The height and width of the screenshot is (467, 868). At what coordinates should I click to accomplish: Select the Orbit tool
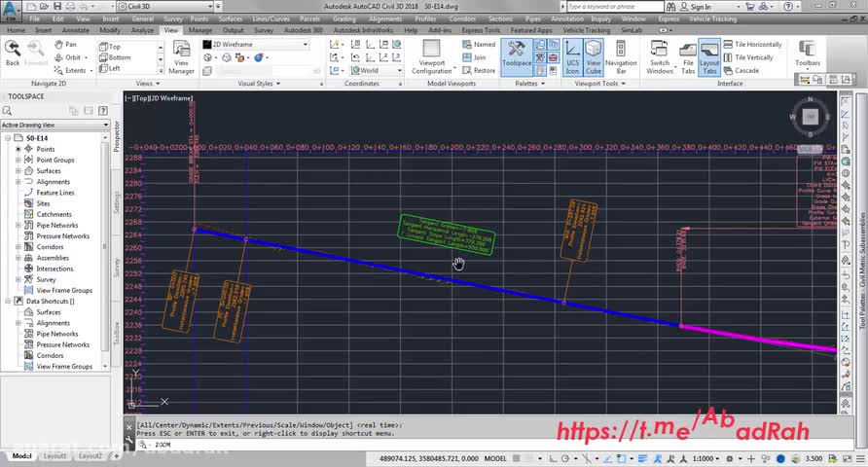67,57
